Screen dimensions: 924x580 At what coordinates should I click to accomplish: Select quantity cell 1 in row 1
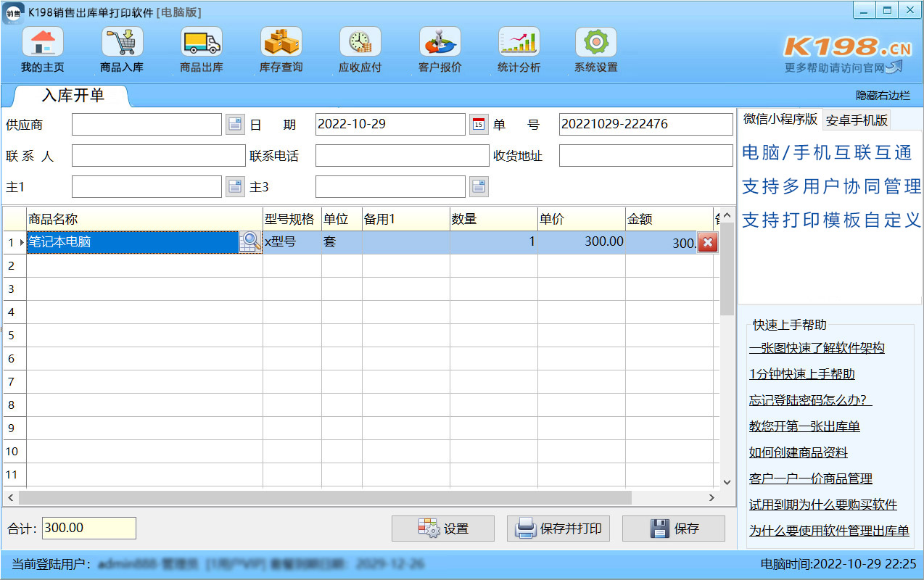[x=494, y=242]
